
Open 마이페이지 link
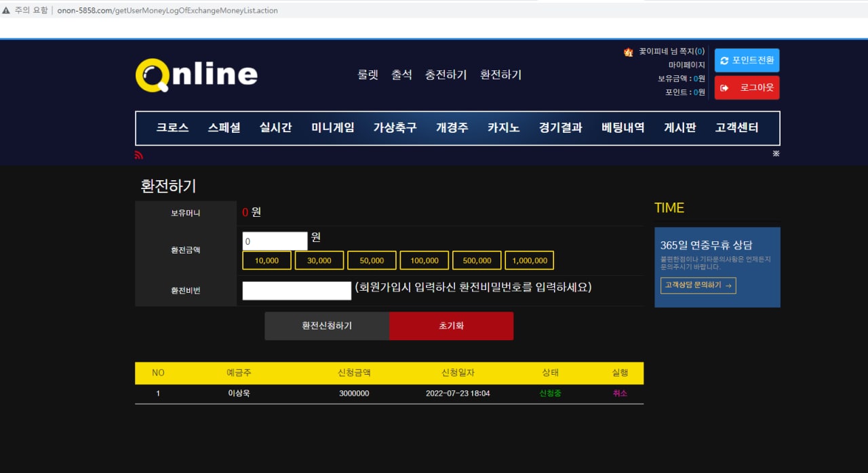(686, 65)
